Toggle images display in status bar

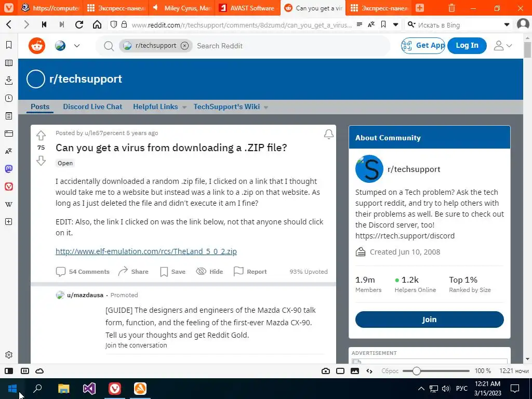tap(355, 371)
